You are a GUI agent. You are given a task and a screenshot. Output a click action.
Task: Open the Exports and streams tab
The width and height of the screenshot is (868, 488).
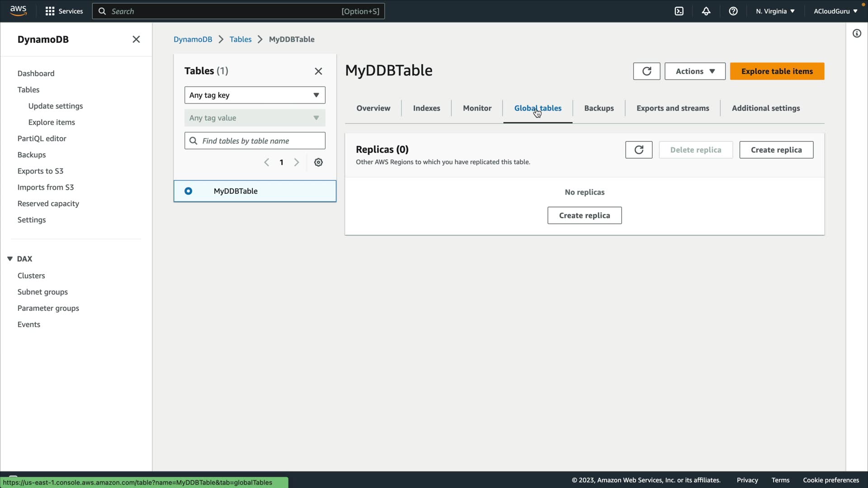point(673,108)
